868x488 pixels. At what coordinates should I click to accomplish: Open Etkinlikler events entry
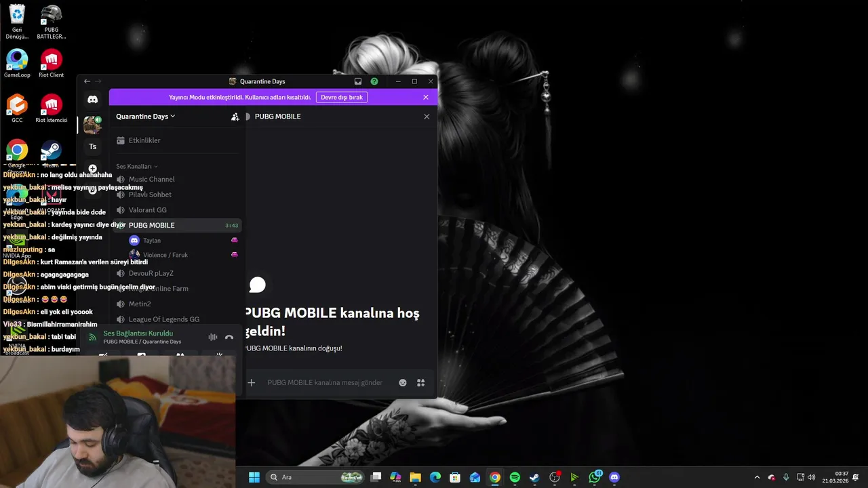click(175, 140)
